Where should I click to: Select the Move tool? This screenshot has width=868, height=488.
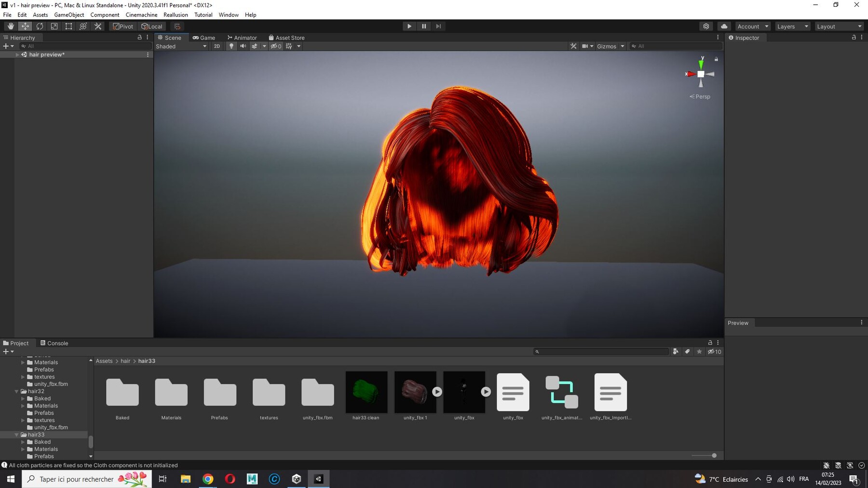[25, 26]
